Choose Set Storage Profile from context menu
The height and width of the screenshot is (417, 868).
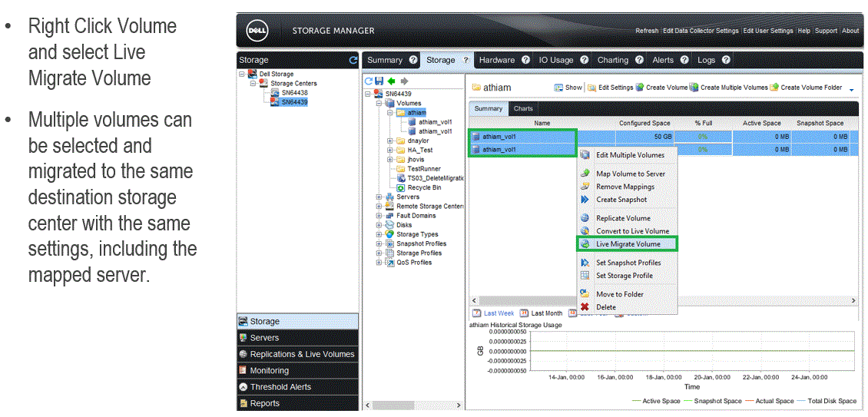pos(628,275)
